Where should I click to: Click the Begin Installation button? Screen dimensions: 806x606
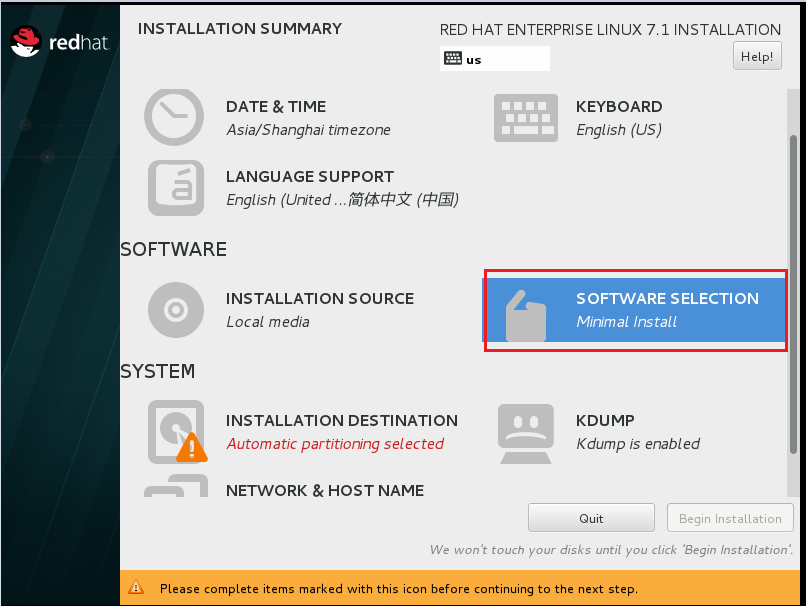tap(730, 518)
